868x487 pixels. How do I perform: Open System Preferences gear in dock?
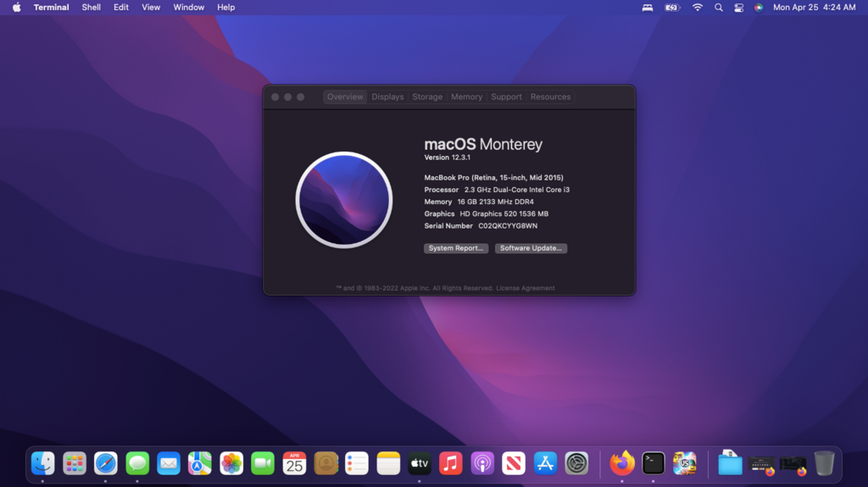(577, 463)
